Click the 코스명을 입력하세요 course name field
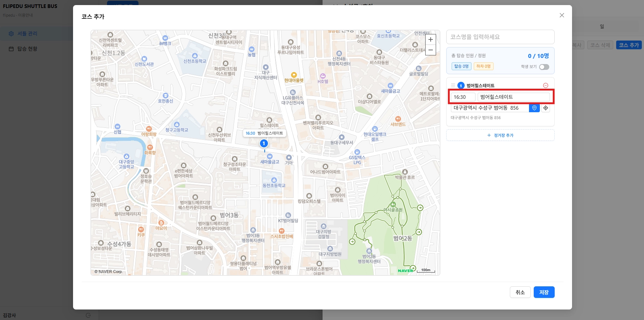Viewport: 644px width, 320px height. [500, 37]
